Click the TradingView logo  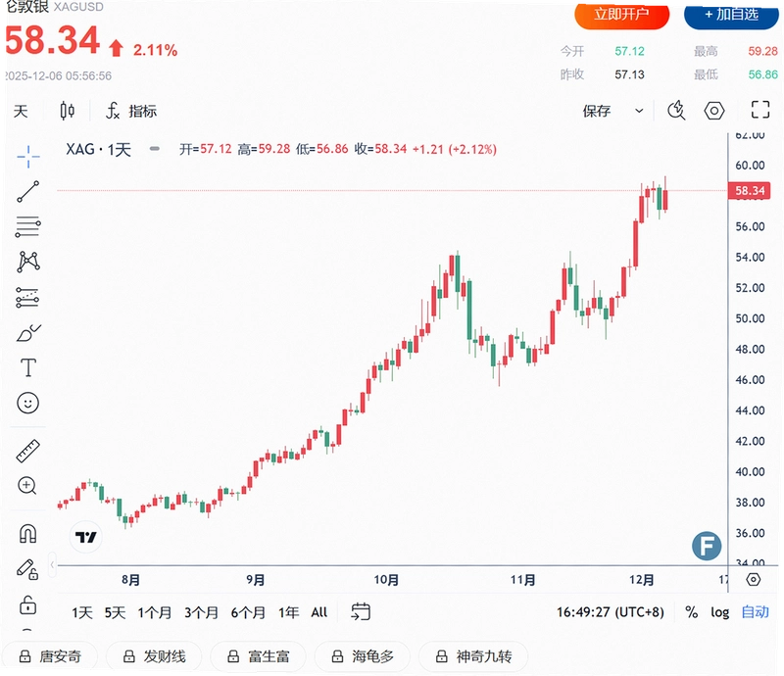point(85,537)
